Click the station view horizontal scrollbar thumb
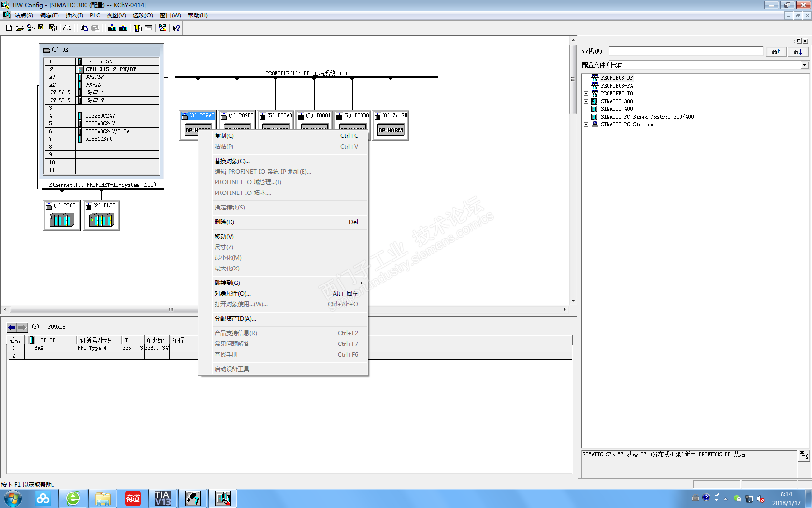812x508 pixels. click(104, 309)
